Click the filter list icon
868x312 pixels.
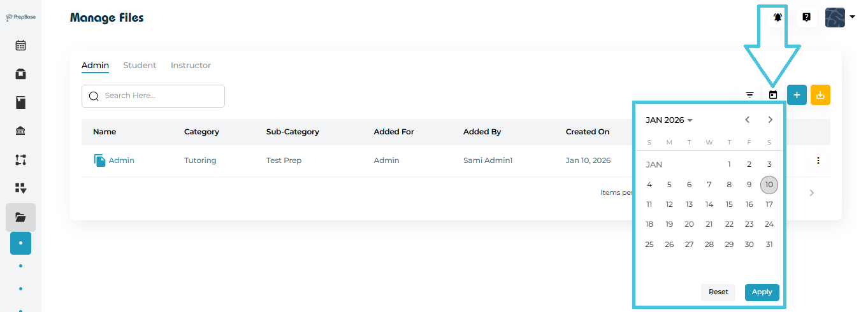point(750,95)
